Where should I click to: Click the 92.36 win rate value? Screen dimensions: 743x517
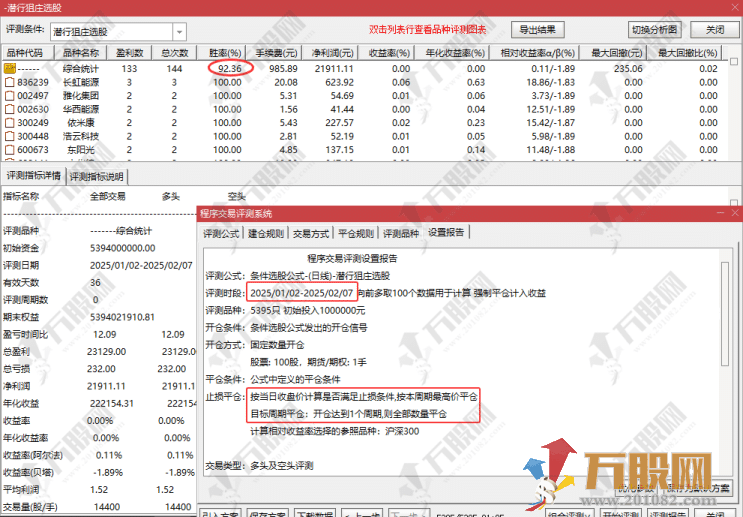(230, 69)
